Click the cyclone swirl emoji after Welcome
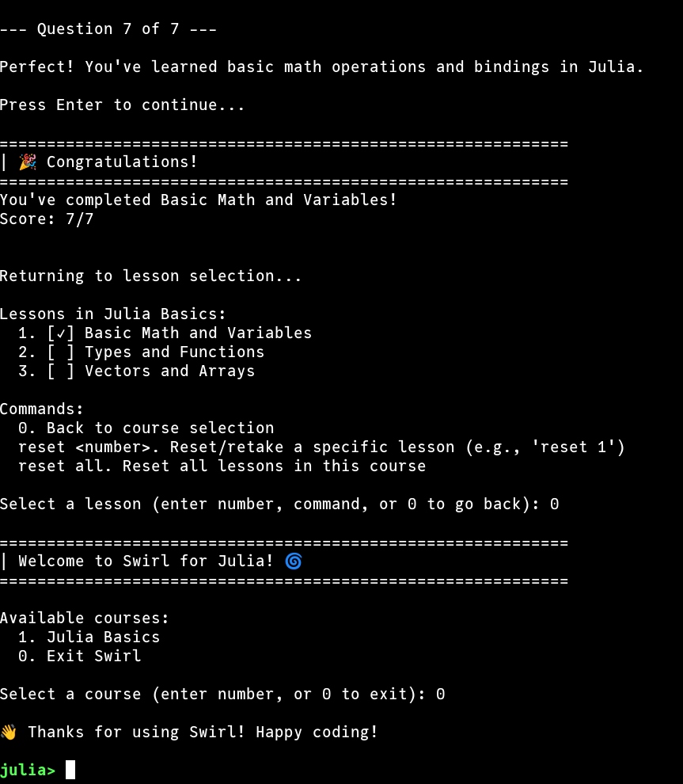The image size is (683, 784). (x=294, y=561)
